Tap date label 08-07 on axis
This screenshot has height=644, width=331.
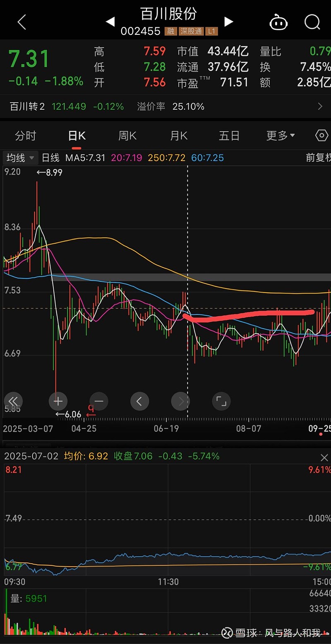(x=248, y=428)
